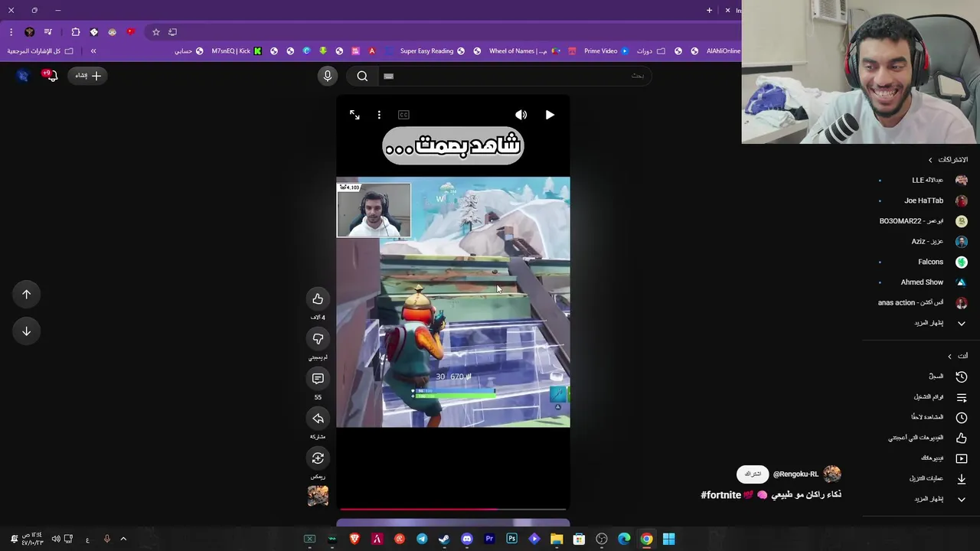Open Discord from the taskbar
The image size is (980, 551).
pyautogui.click(x=467, y=540)
